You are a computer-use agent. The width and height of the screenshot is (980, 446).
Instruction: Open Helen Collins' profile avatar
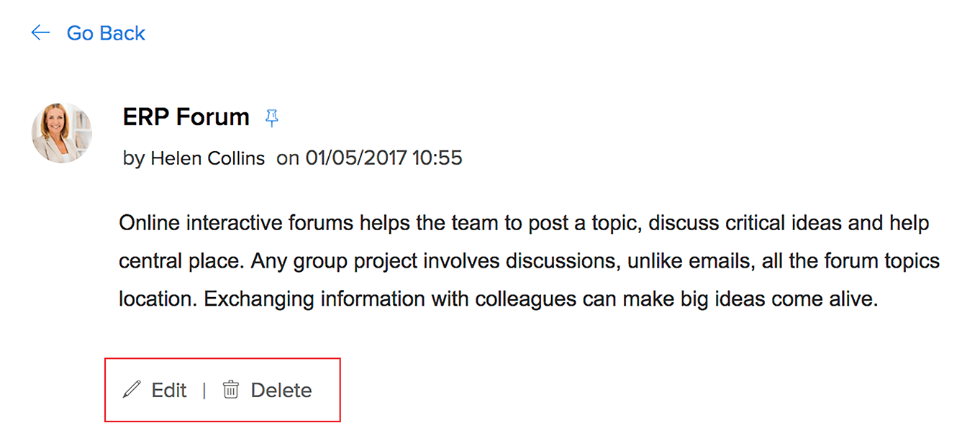(x=62, y=132)
